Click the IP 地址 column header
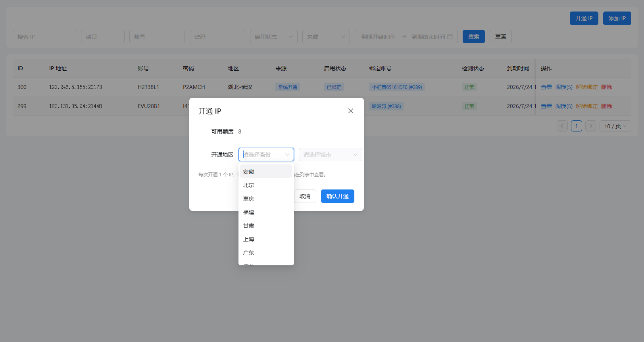 pyautogui.click(x=58, y=68)
